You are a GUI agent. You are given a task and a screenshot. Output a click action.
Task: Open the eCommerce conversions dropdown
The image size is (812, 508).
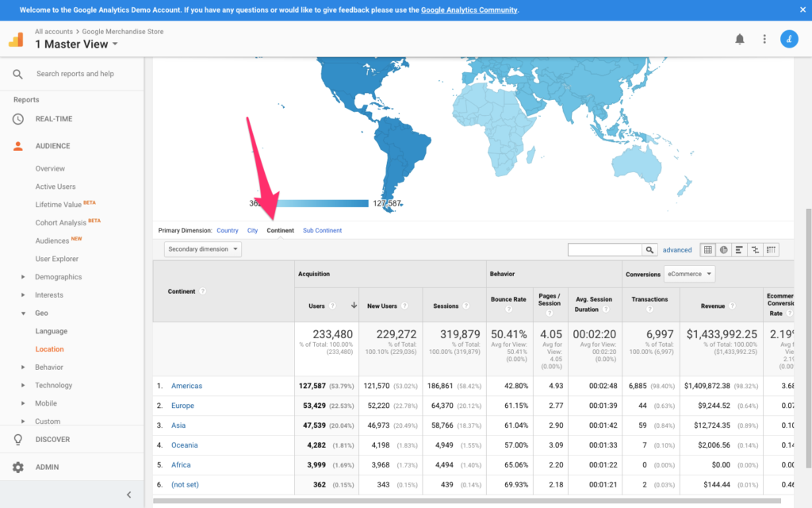pos(688,274)
